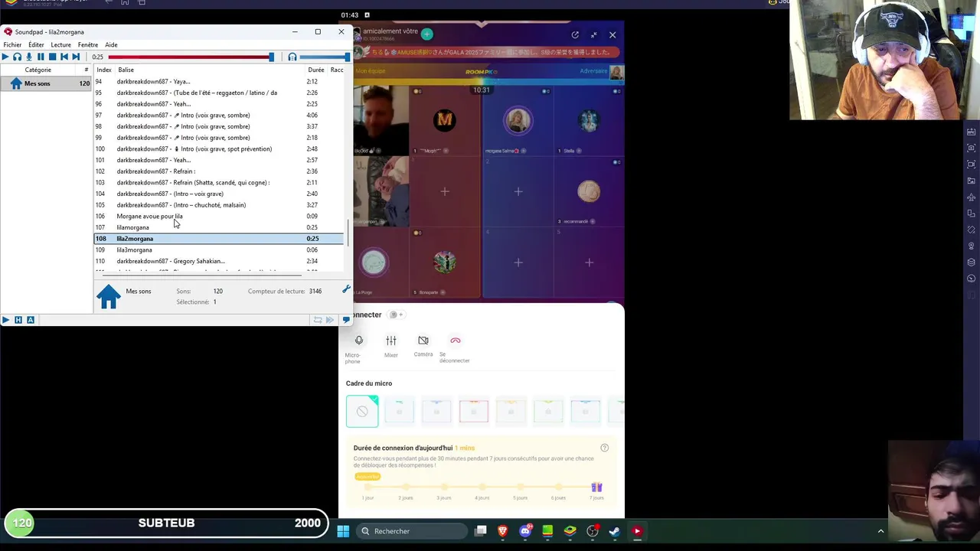The height and width of the screenshot is (551, 980).
Task: Select sound 95 Tube de l'été reggaeton
Action: pos(218,93)
